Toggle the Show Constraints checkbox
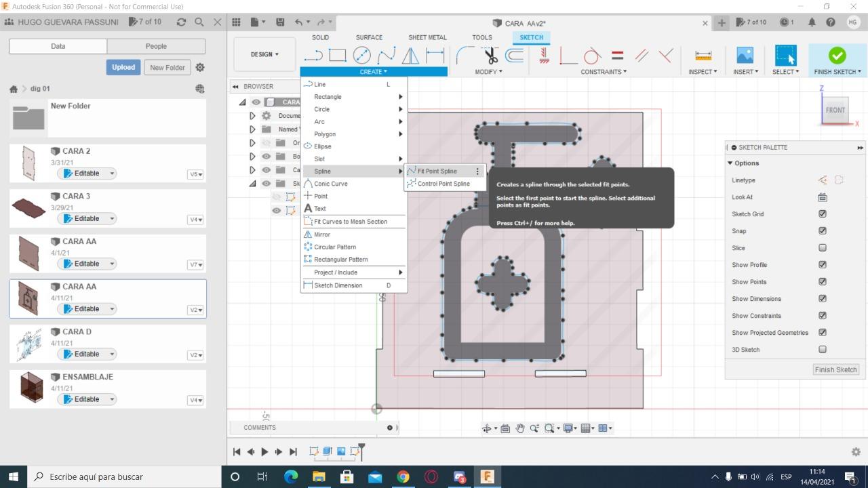868x488 pixels. point(823,316)
